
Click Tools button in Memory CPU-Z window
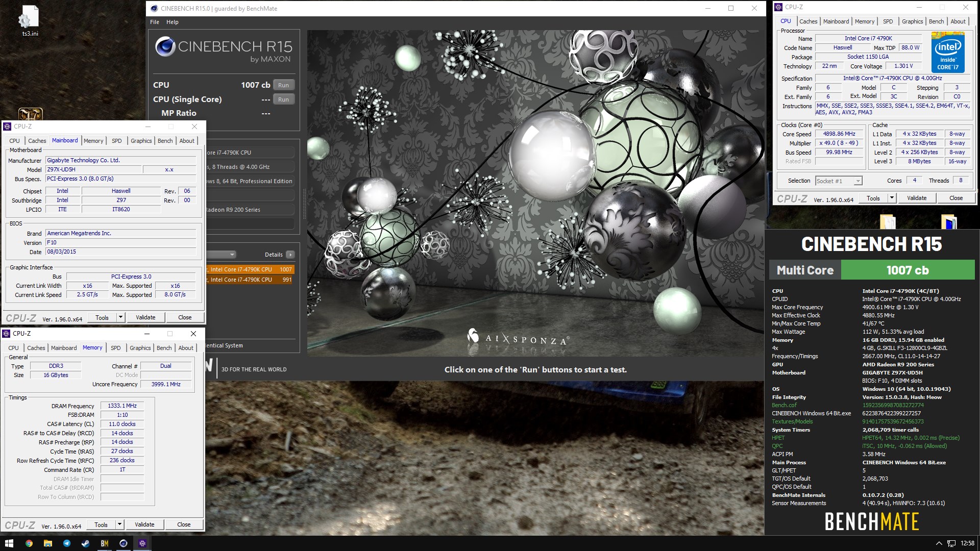pyautogui.click(x=101, y=524)
